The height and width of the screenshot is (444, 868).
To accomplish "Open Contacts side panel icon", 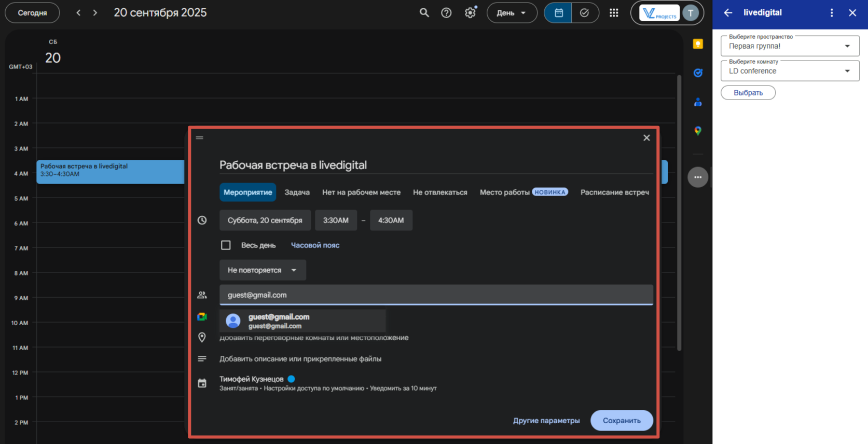I will (x=698, y=102).
